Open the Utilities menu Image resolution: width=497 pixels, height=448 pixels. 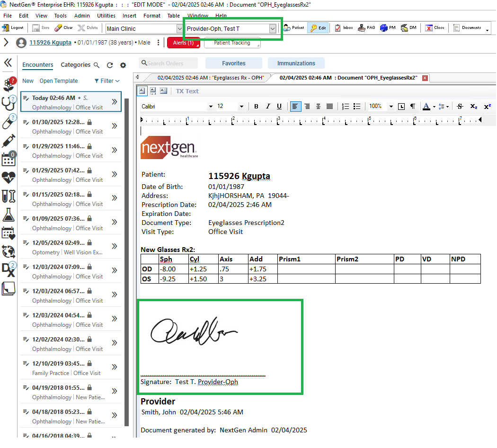tap(106, 16)
